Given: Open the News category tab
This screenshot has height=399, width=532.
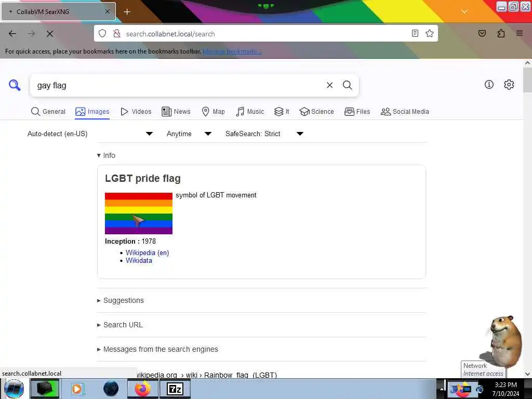Looking at the screenshot, I should pyautogui.click(x=176, y=112).
